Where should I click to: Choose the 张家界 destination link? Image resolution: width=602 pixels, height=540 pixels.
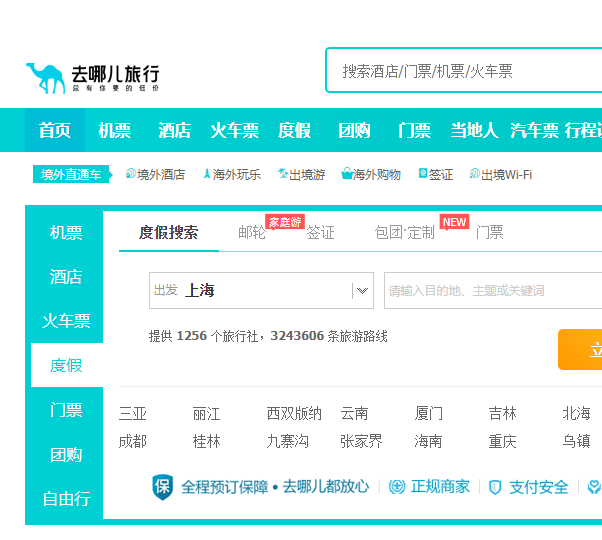(x=361, y=441)
